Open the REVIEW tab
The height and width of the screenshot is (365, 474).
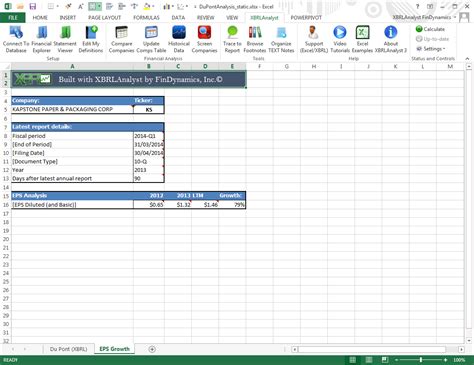coord(205,18)
